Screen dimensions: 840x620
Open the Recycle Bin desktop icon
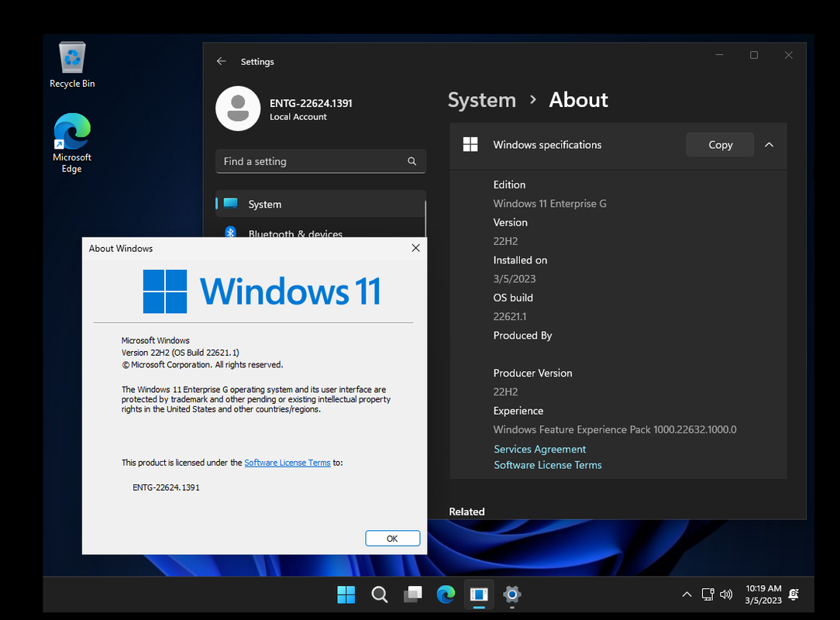(x=72, y=64)
